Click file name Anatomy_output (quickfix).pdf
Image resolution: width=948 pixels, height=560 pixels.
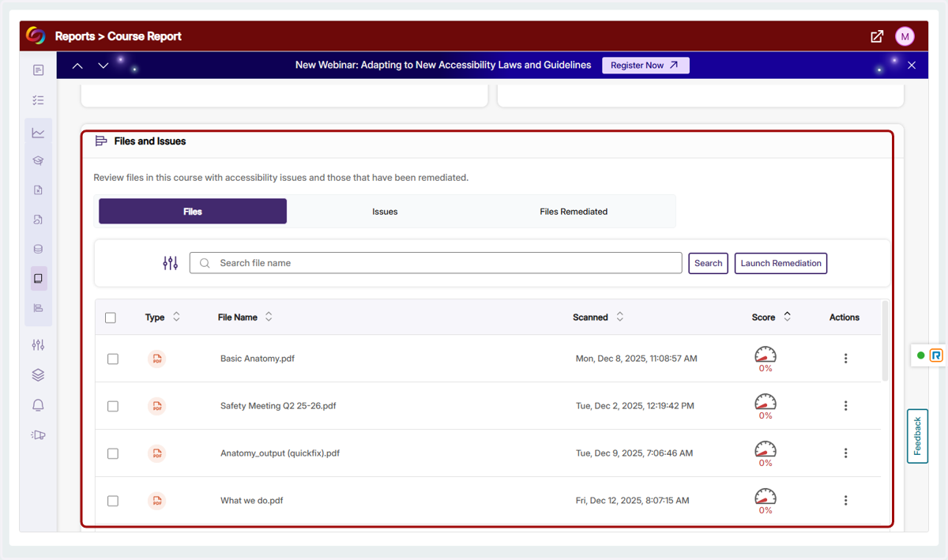(280, 453)
